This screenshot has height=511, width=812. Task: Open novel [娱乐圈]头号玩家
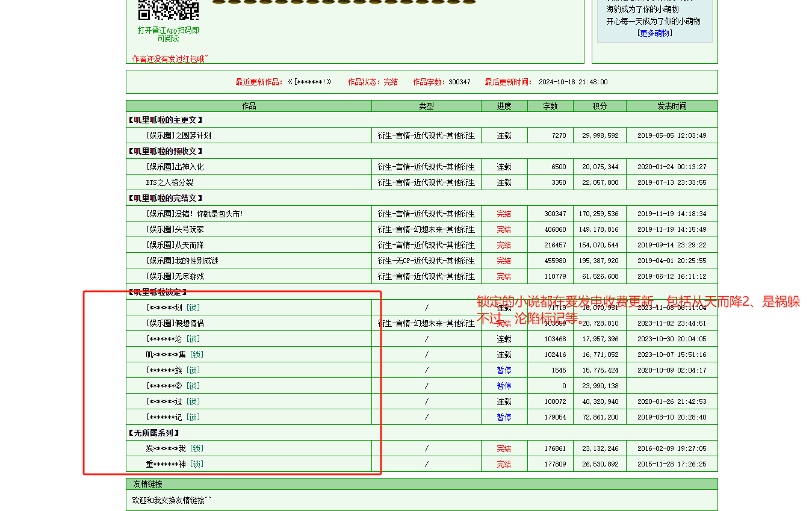click(175, 229)
